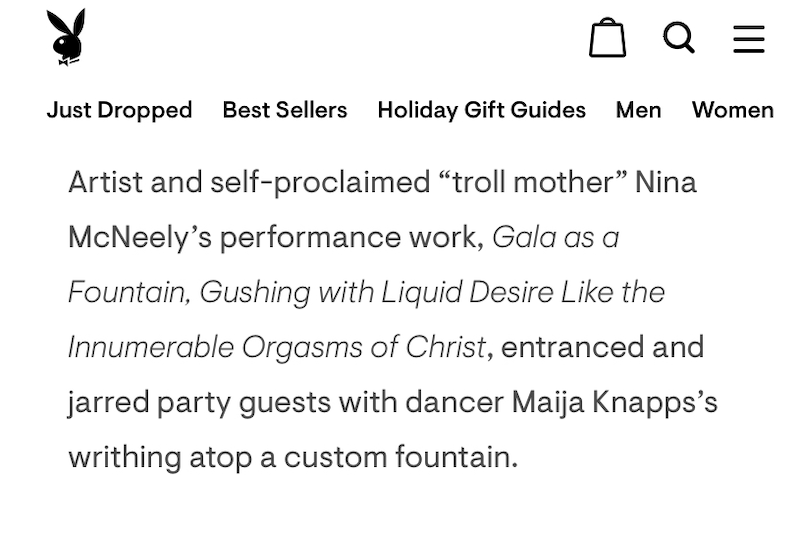This screenshot has width=796, height=544.
Task: Click the word McNeely's
Action: [x=140, y=237]
